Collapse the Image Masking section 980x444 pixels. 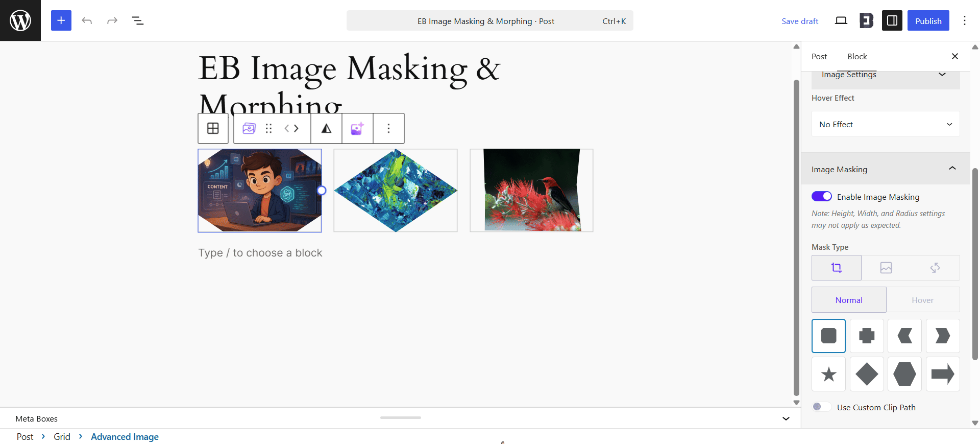[x=886, y=169]
